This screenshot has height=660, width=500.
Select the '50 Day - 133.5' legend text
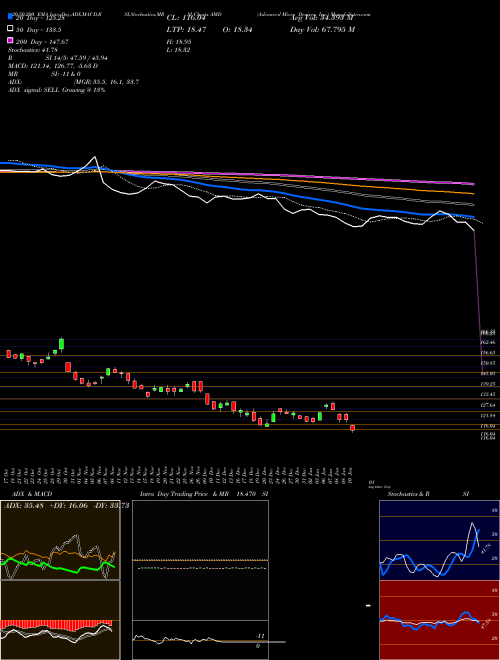click(39, 30)
